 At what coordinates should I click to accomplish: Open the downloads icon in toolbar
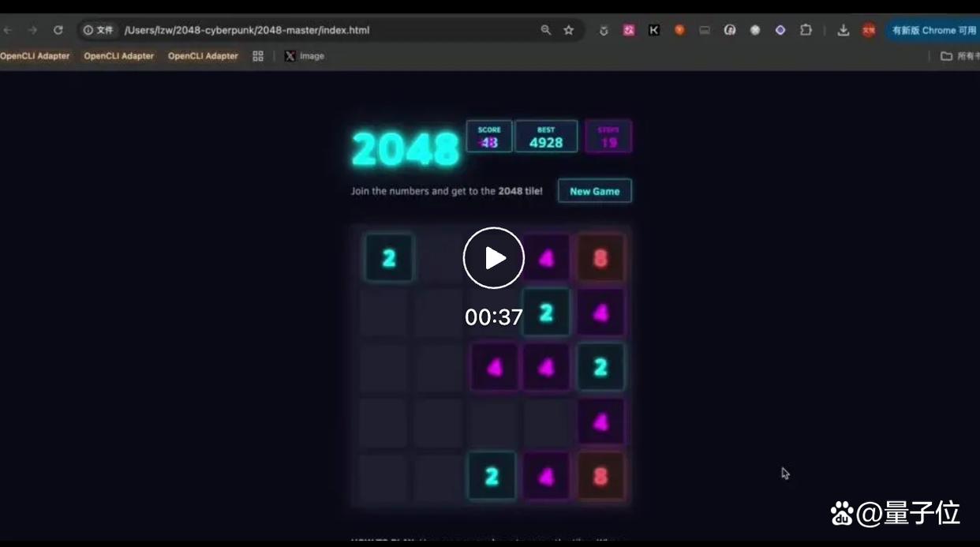843,30
